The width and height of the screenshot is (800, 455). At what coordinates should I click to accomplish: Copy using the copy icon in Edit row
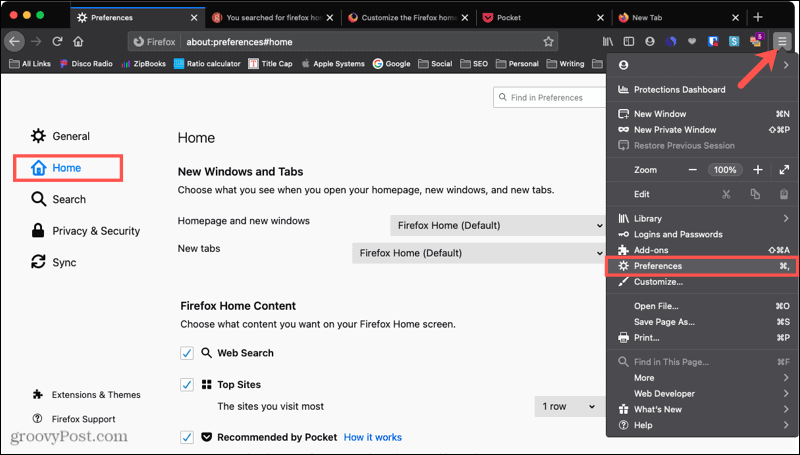[x=755, y=194]
